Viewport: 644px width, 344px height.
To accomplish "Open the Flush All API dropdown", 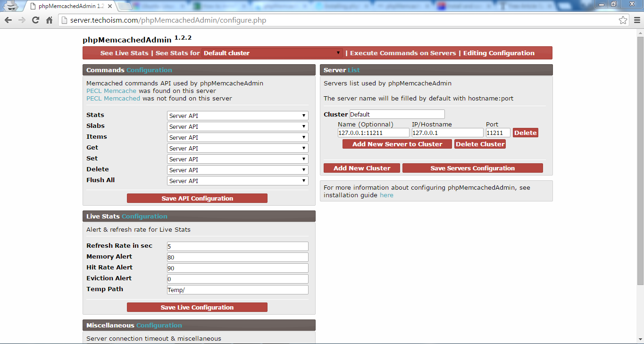I will 238,181.
